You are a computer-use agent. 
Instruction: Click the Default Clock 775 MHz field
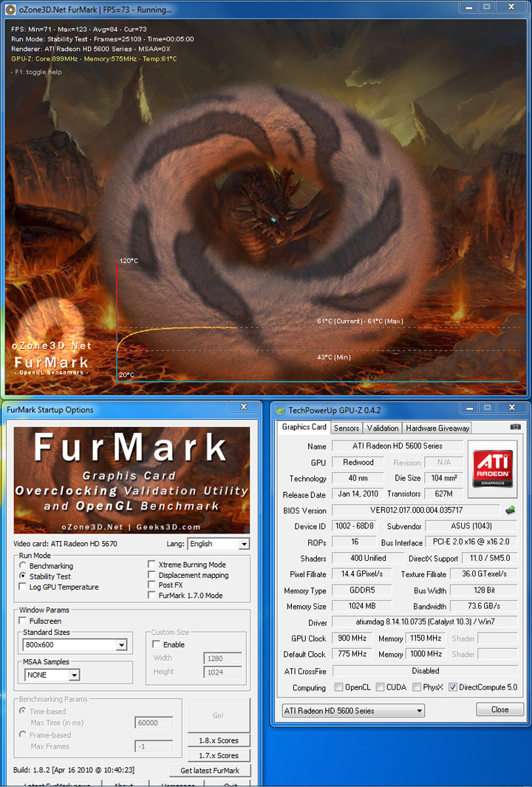(351, 654)
